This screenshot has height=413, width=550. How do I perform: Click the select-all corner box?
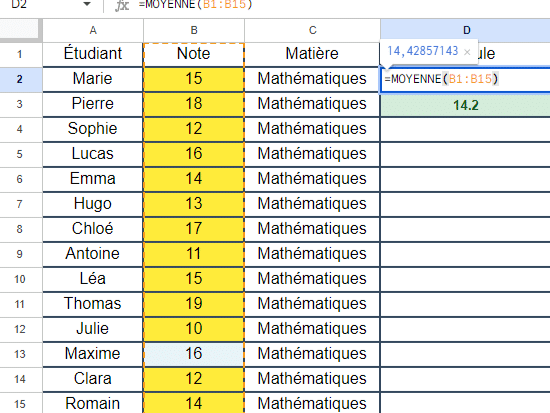pos(19,29)
